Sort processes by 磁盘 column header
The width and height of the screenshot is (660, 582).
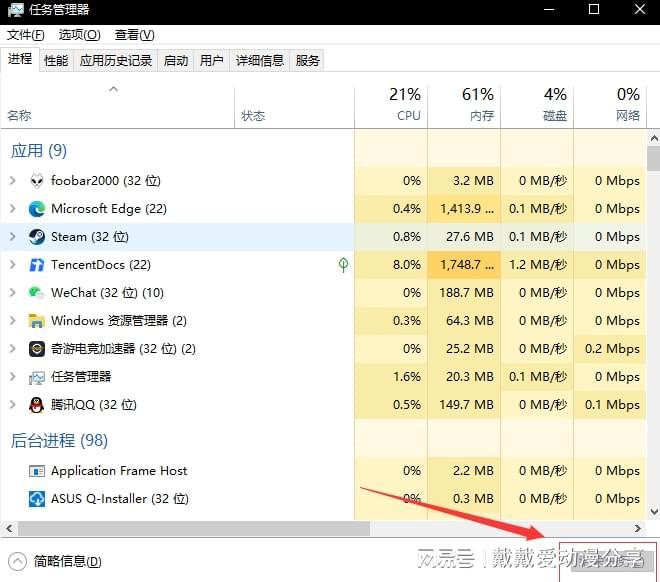(x=537, y=107)
